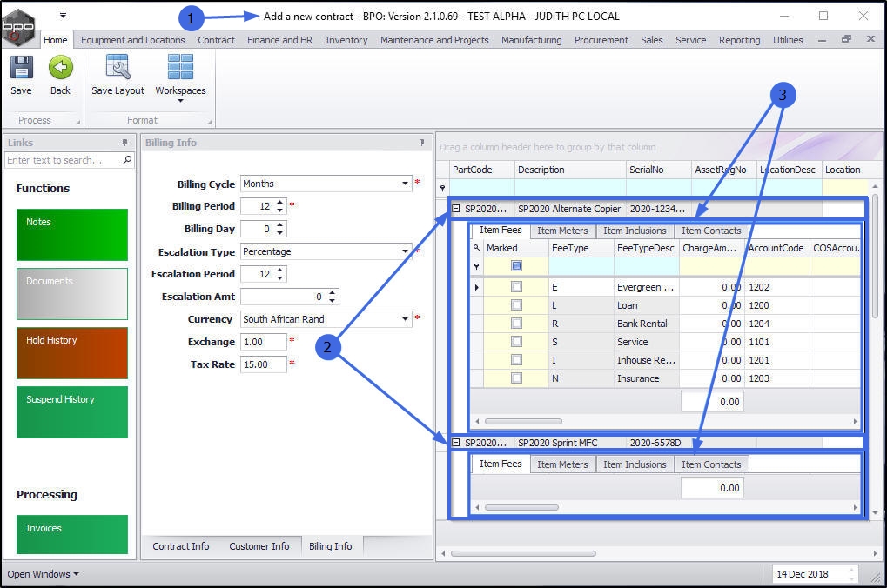Click the Links search text field
Viewport: 887px width, 588px height.
[64, 160]
